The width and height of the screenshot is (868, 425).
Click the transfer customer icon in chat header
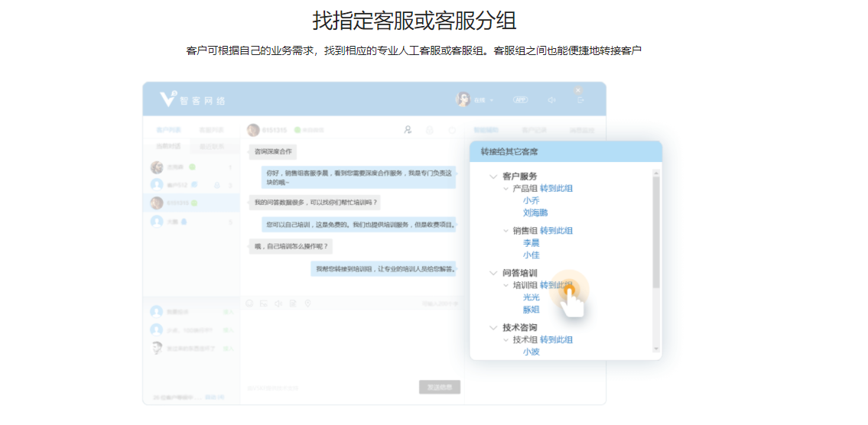[408, 130]
